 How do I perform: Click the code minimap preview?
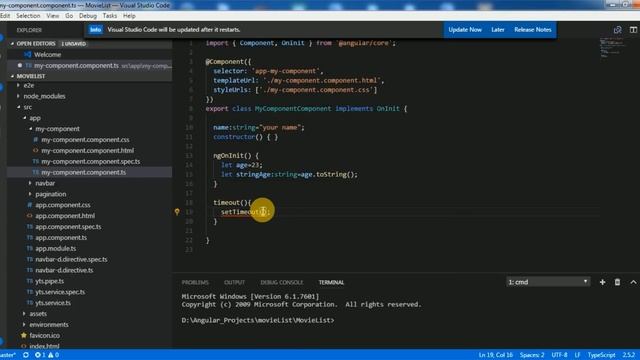(611, 47)
